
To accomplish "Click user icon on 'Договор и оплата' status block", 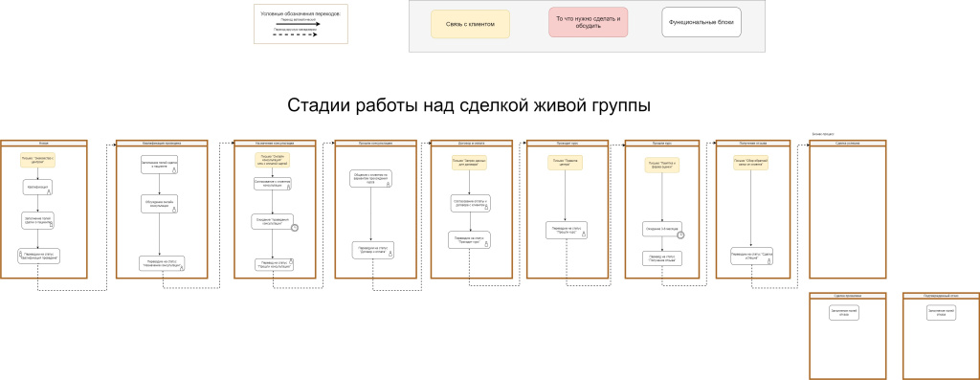I will [390, 254].
